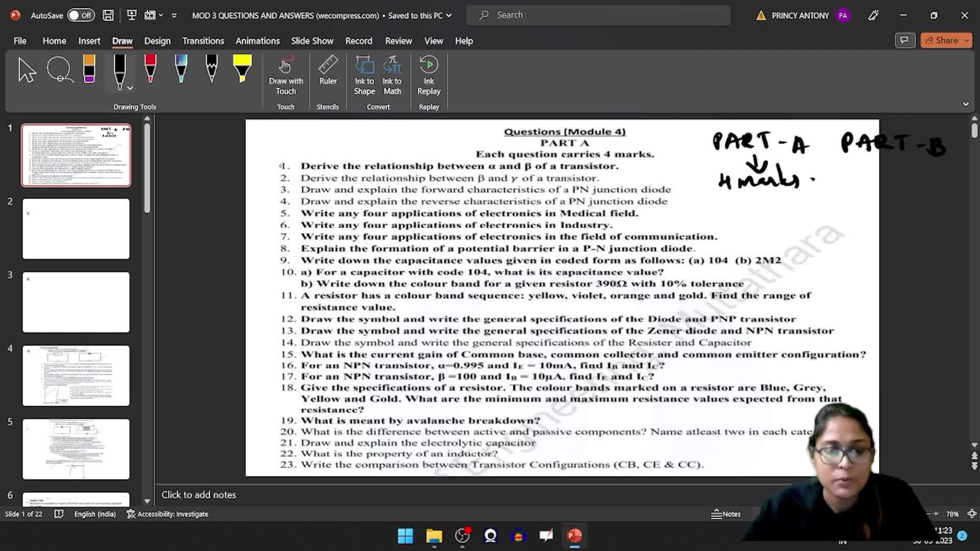
Task: Toggle the Notes pane in status bar
Action: click(x=726, y=514)
